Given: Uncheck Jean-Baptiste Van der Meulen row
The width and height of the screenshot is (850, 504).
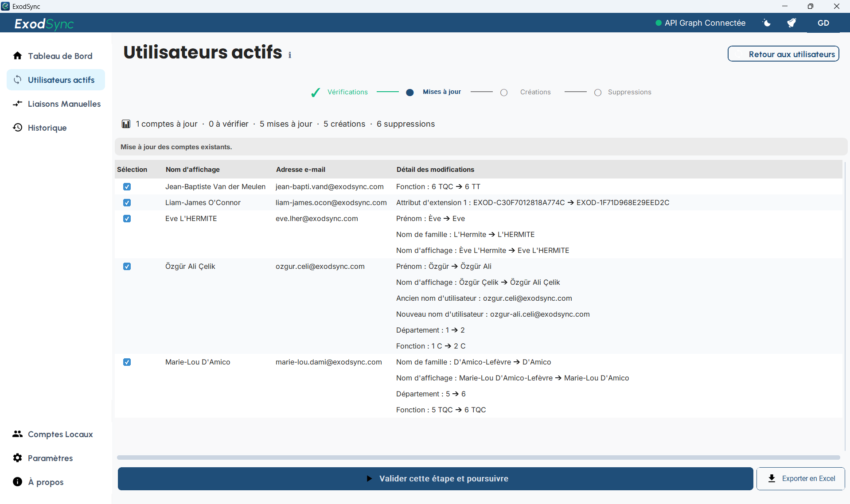Looking at the screenshot, I should tap(127, 187).
